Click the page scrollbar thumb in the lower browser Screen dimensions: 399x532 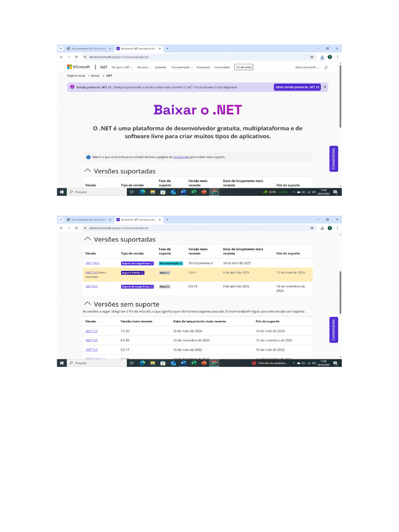(x=340, y=292)
